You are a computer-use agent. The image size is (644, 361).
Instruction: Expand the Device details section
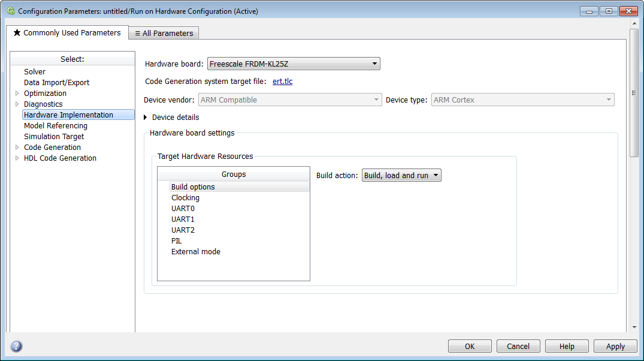tap(146, 118)
